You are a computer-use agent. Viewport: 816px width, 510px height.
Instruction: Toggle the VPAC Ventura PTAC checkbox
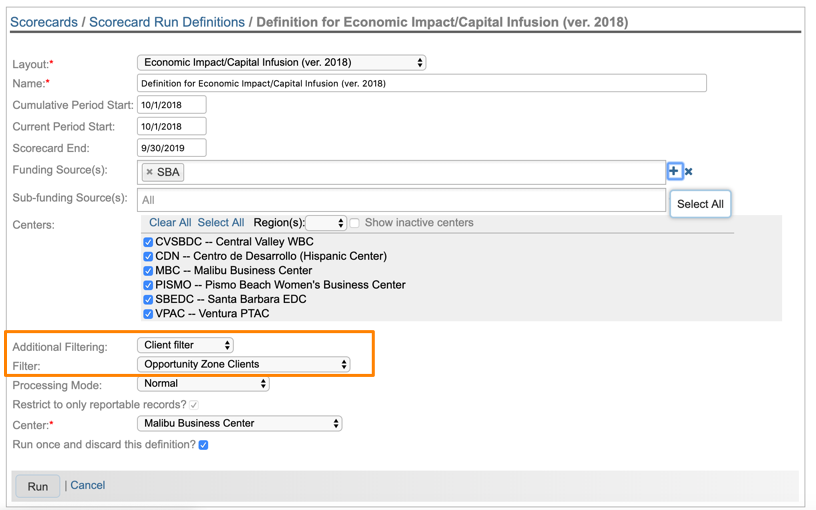pos(148,314)
